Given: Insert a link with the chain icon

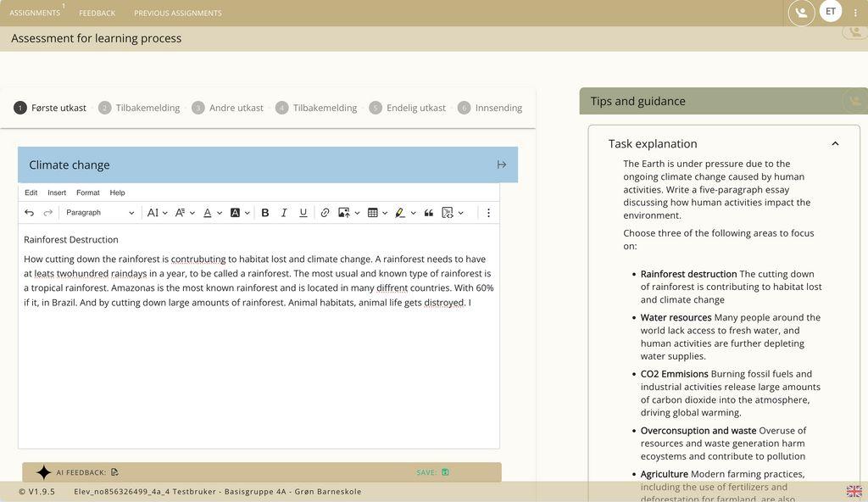Looking at the screenshot, I should [325, 213].
